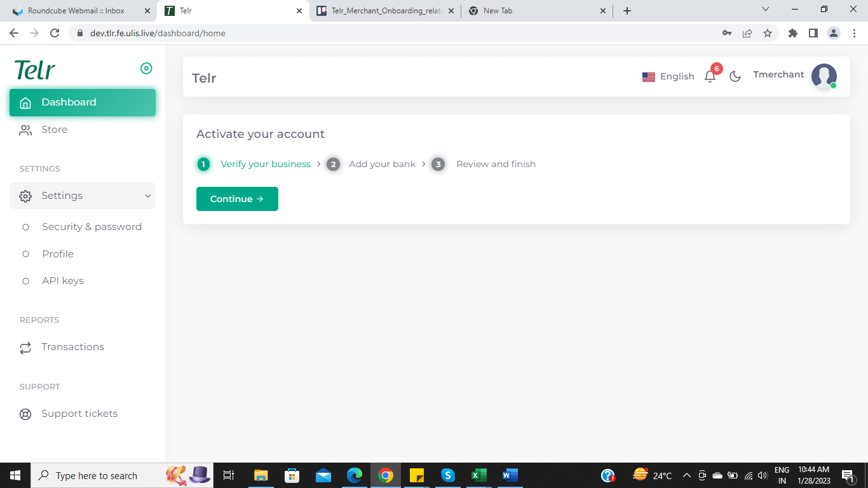Reload the current page
The image size is (868, 488).
pos(55,33)
